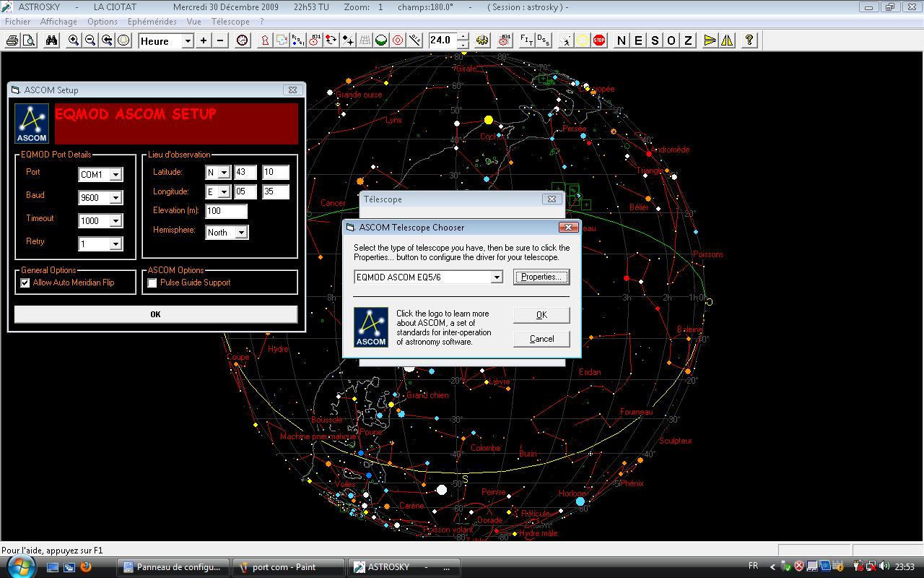
Task: Click the previous zoom magnifier icon
Action: point(107,40)
